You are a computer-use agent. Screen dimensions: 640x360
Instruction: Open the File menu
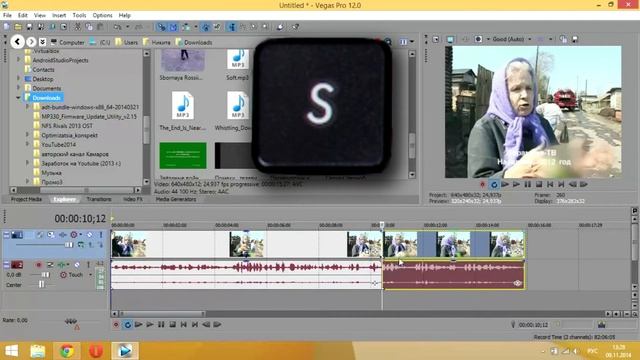(x=7, y=16)
